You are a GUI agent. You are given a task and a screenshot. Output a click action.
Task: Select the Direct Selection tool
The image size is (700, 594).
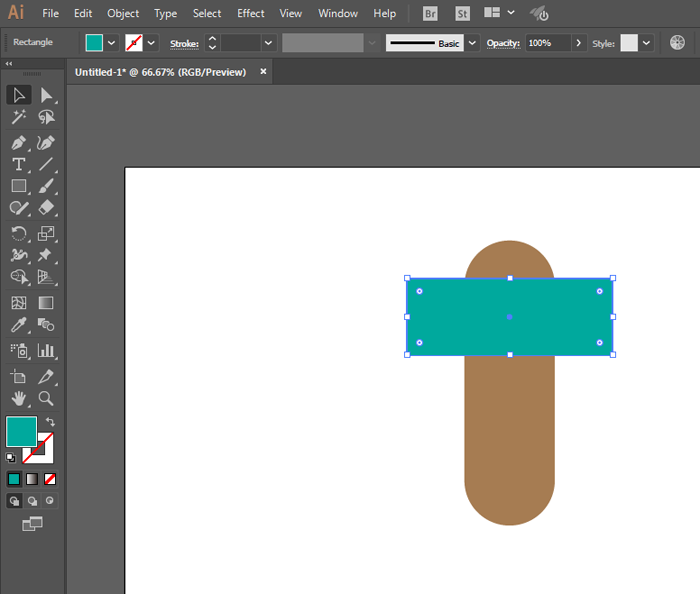tap(46, 95)
